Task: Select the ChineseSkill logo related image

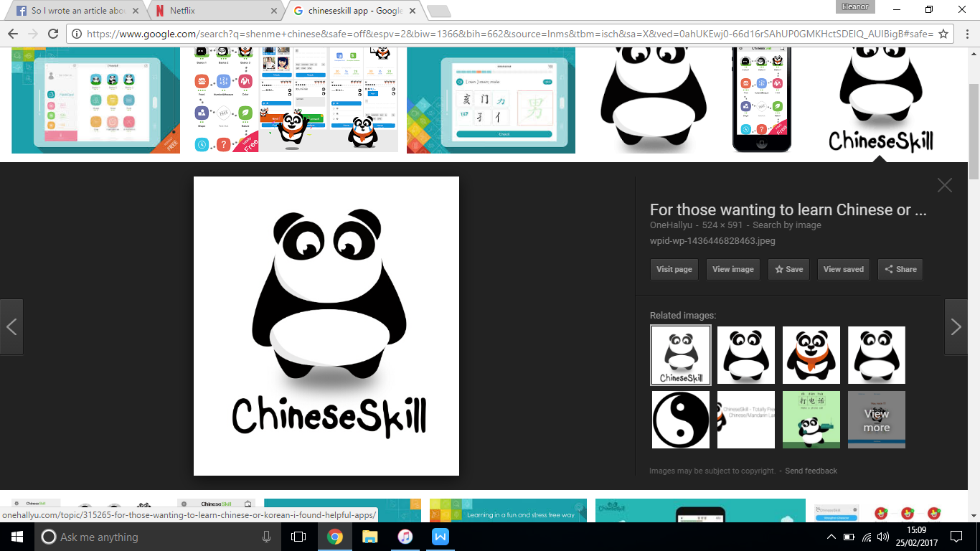Action: point(681,355)
